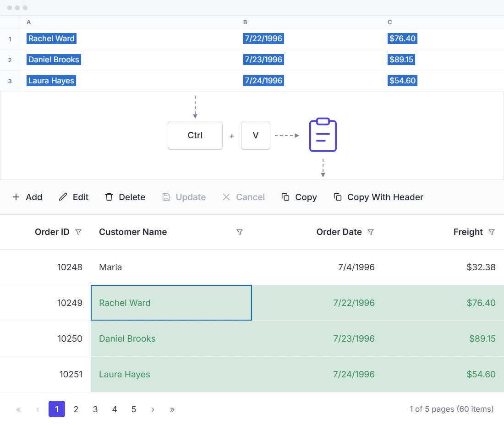Click spreadsheet cell Rachel Ward
This screenshot has height=425, width=504.
[51, 38]
